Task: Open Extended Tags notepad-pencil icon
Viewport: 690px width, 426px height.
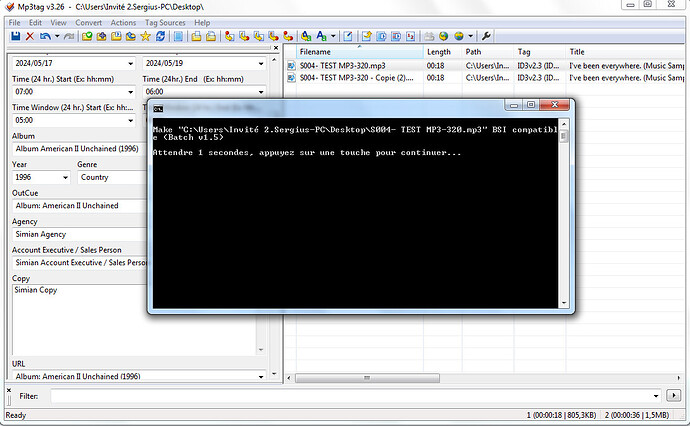Action: pyautogui.click(x=348, y=36)
